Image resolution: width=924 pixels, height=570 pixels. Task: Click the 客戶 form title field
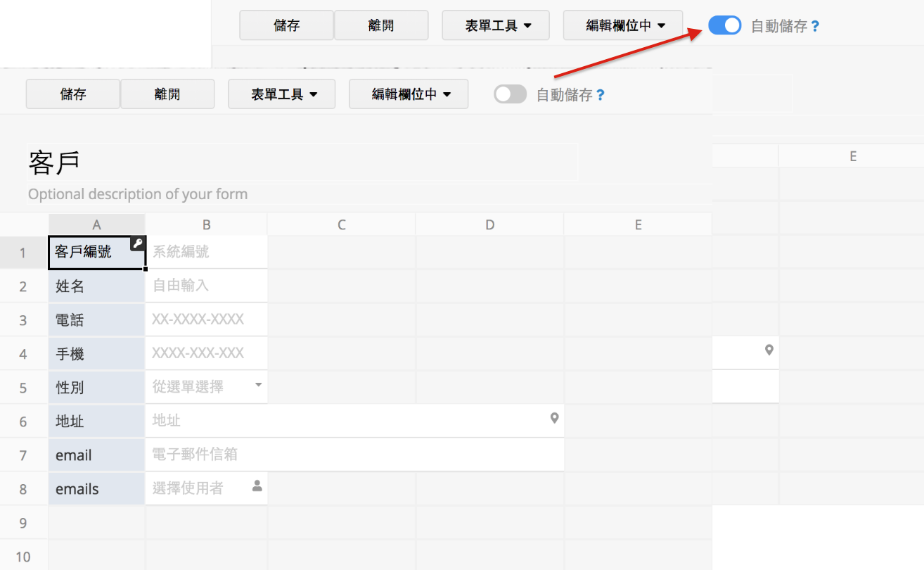pos(302,163)
